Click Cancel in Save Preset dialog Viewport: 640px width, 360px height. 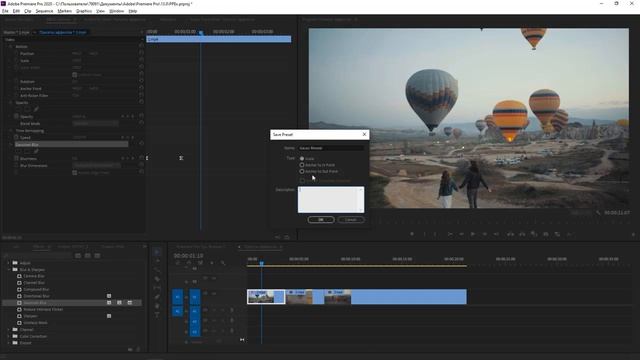(351, 220)
